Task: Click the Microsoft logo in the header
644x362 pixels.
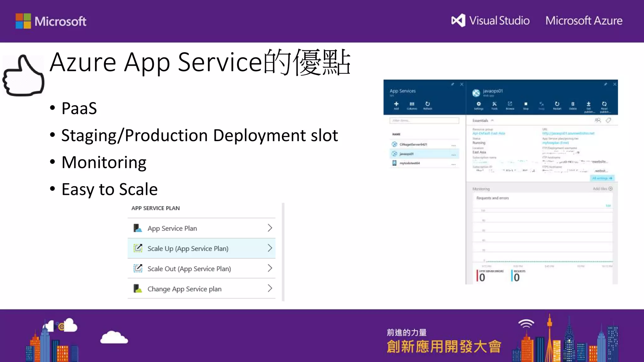Action: tap(51, 21)
